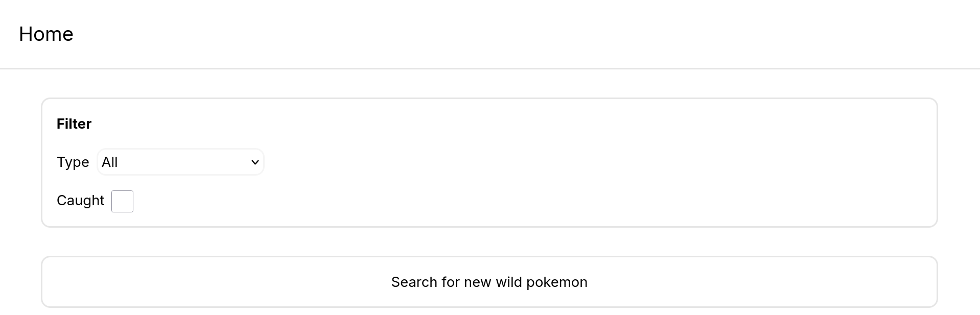The height and width of the screenshot is (315, 980).
Task: Search for new wild pokemon
Action: pos(489,282)
